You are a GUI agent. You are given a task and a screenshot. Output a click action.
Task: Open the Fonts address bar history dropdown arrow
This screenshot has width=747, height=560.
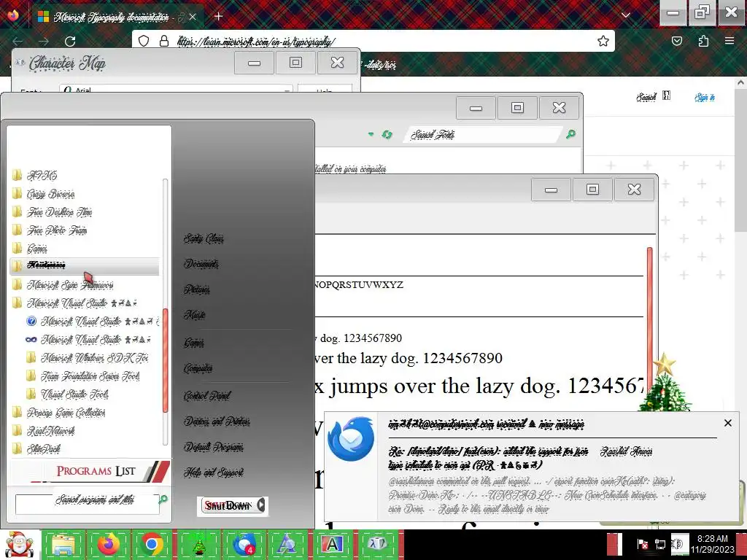coord(371,134)
